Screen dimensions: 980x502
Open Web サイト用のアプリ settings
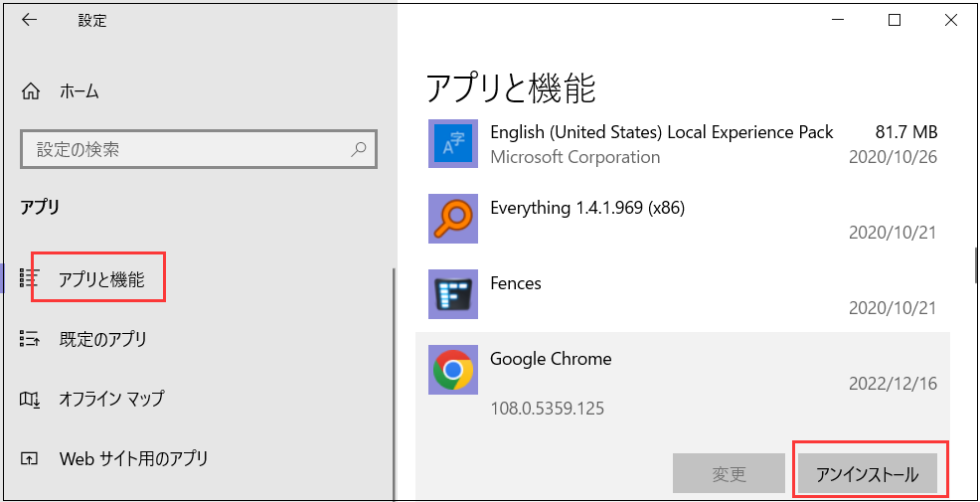pyautogui.click(x=133, y=459)
